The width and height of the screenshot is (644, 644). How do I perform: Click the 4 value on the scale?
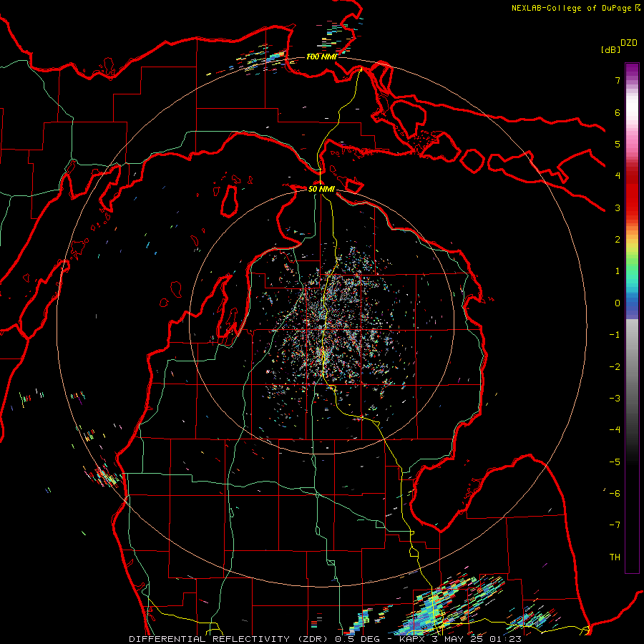tap(618, 176)
